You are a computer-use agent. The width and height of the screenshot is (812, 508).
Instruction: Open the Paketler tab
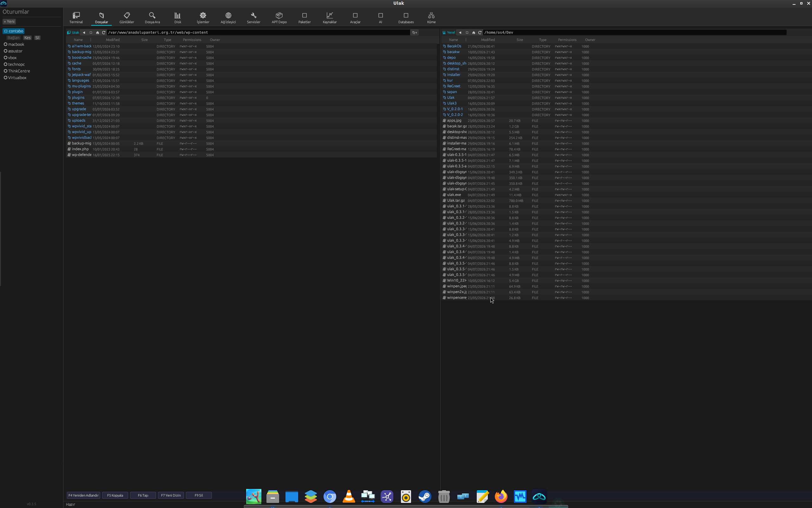point(304,18)
